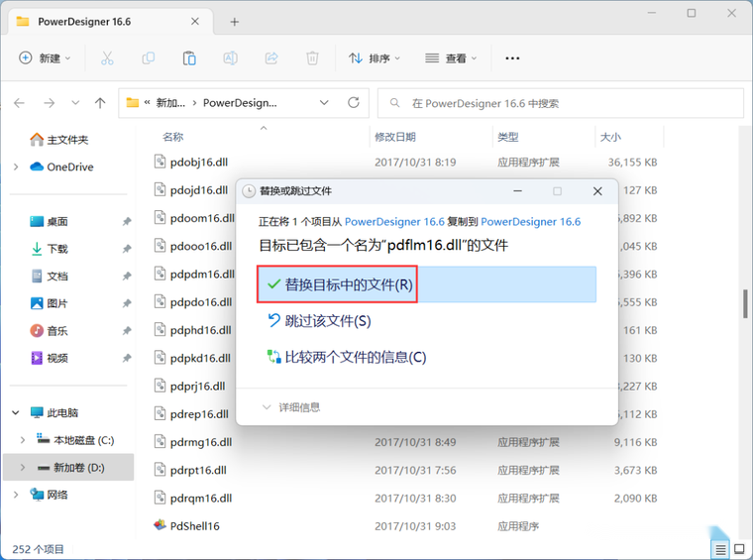The image size is (753, 560).
Task: Refresh the folder view
Action: pyautogui.click(x=354, y=102)
